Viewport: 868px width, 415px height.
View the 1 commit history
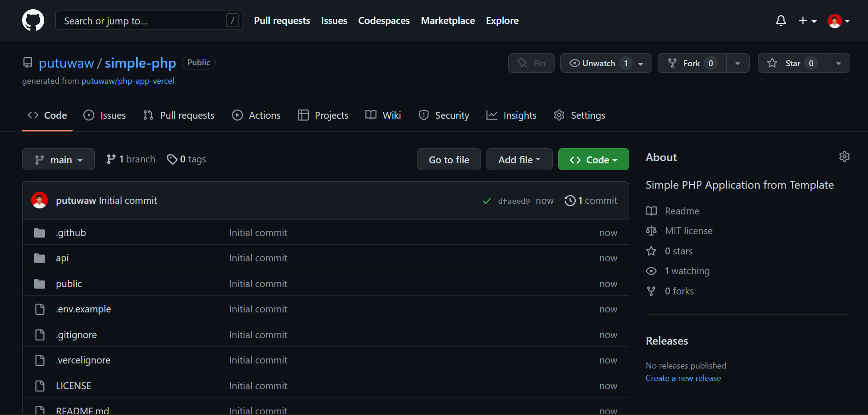pyautogui.click(x=591, y=201)
